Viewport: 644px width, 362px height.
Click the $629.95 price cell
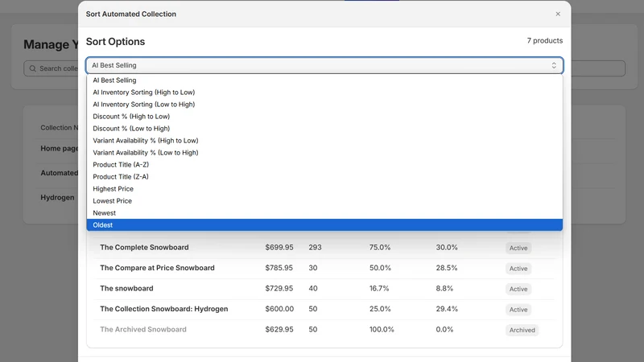(x=279, y=330)
